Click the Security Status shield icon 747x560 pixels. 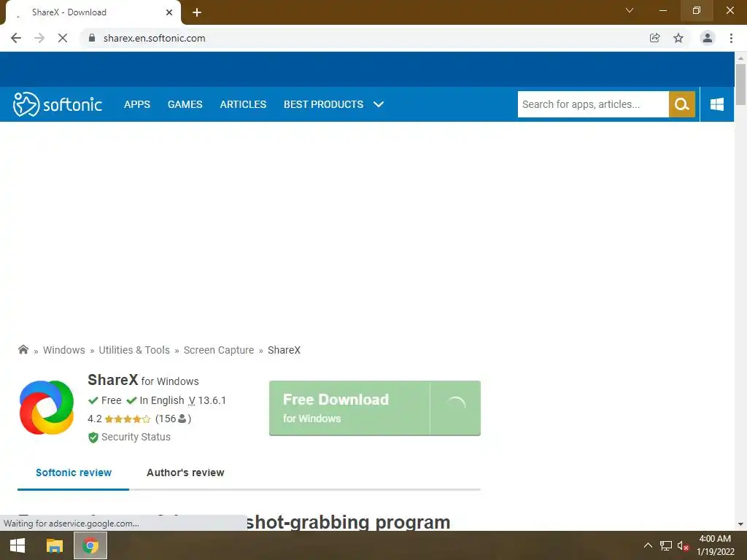[93, 437]
